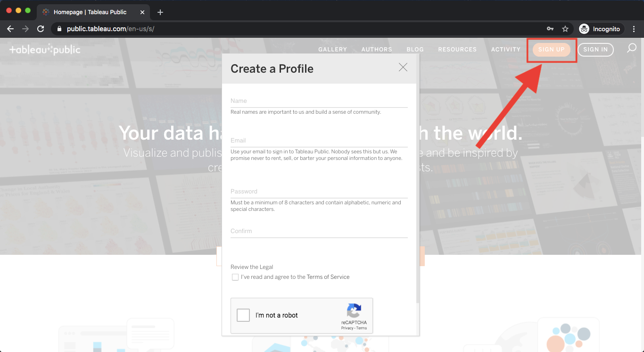Open the search magnifier icon

tap(632, 48)
